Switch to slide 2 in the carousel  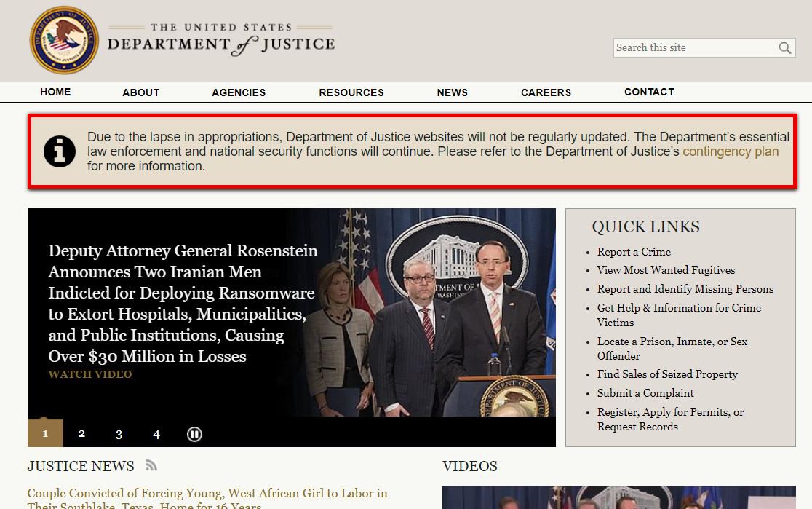tap(81, 433)
